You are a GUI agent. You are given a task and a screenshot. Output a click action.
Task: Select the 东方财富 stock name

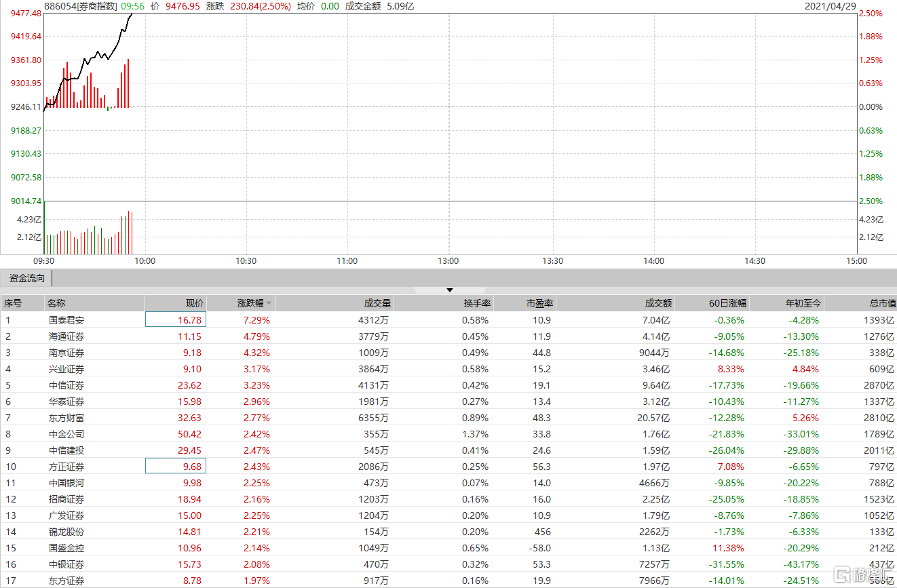(x=66, y=418)
